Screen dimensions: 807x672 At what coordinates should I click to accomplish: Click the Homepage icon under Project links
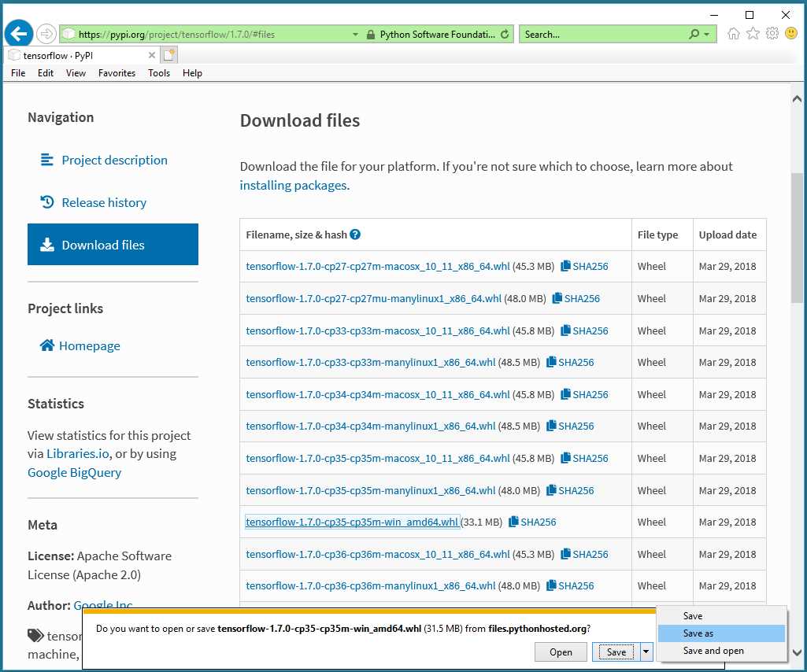click(x=46, y=345)
